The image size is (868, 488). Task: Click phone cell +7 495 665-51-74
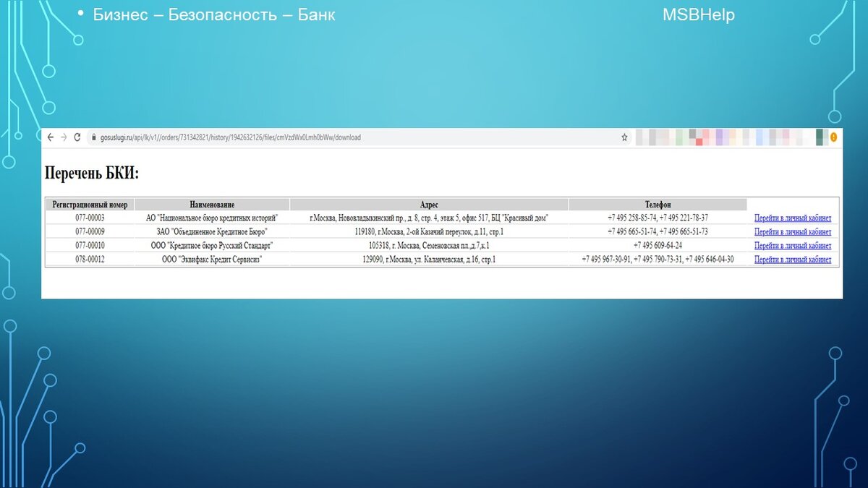coord(658,232)
